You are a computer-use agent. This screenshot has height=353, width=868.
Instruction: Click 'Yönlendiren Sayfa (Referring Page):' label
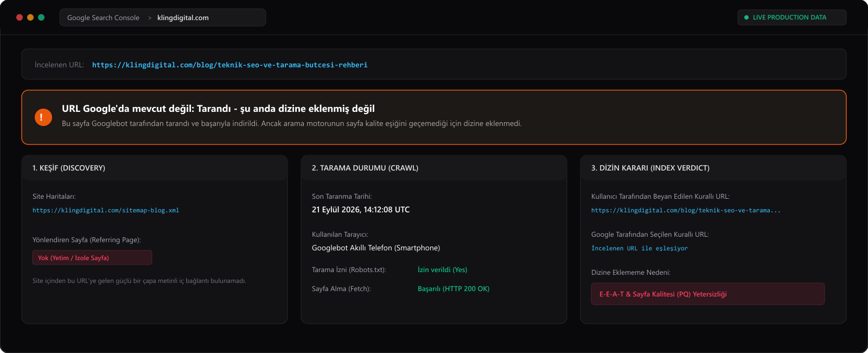[87, 239]
